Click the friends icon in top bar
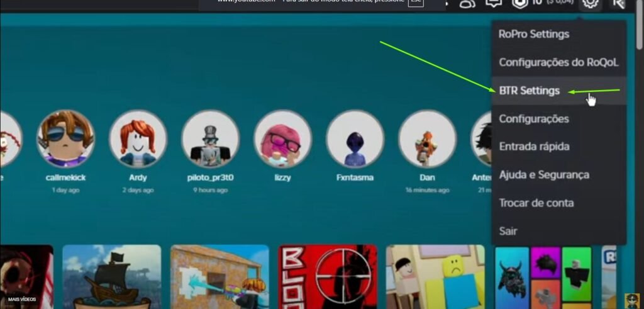The width and height of the screenshot is (644, 309). [468, 4]
